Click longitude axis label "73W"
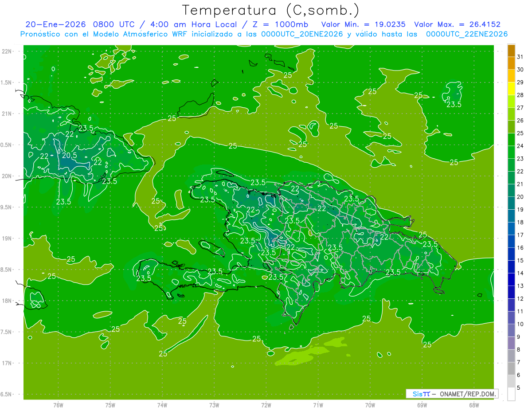This screenshot has height=411, width=532. point(214,405)
